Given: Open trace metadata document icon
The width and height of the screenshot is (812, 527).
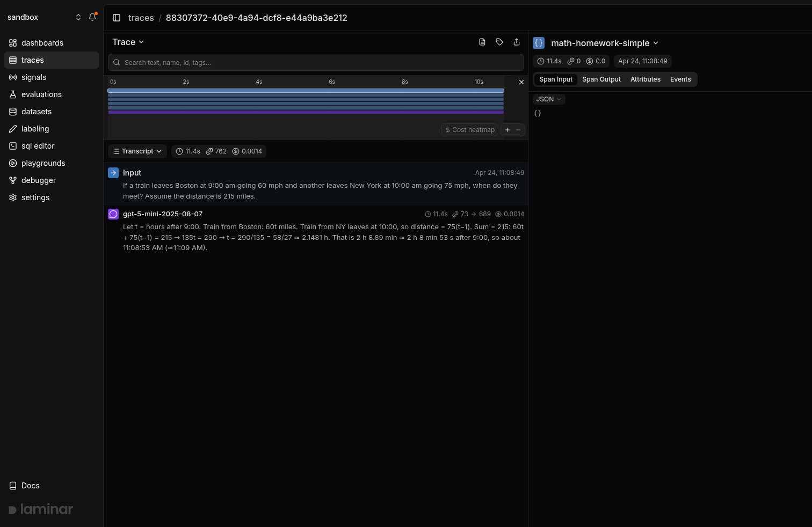Looking at the screenshot, I should click(x=482, y=42).
